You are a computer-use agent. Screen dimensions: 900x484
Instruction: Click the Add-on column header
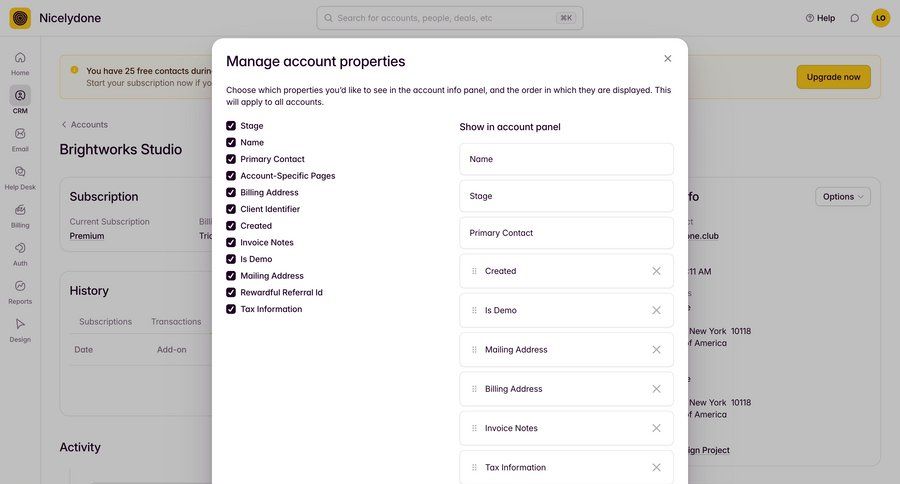click(172, 350)
